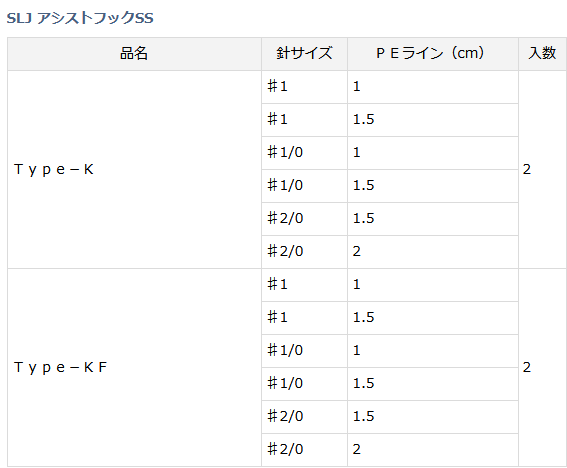This screenshot has height=468, width=567.
Task: Click Type-K #1/0 row with PE line 1.5
Action: (x=390, y=186)
